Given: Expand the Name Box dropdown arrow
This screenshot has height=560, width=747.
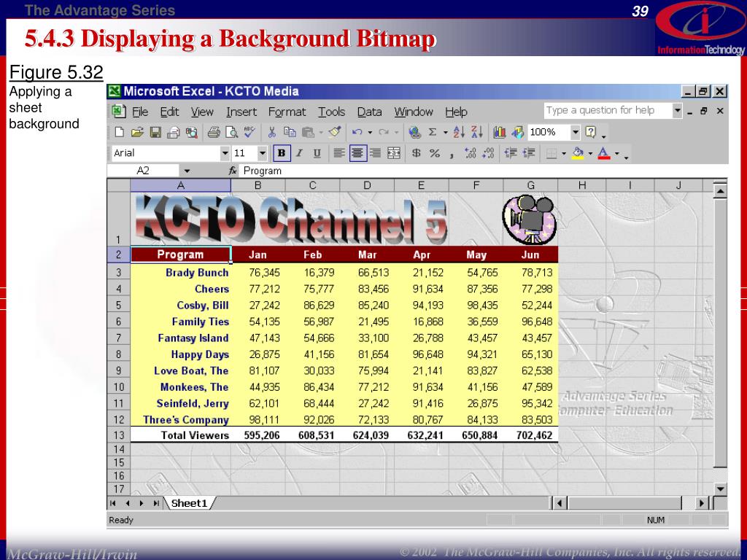Looking at the screenshot, I should click(x=187, y=171).
